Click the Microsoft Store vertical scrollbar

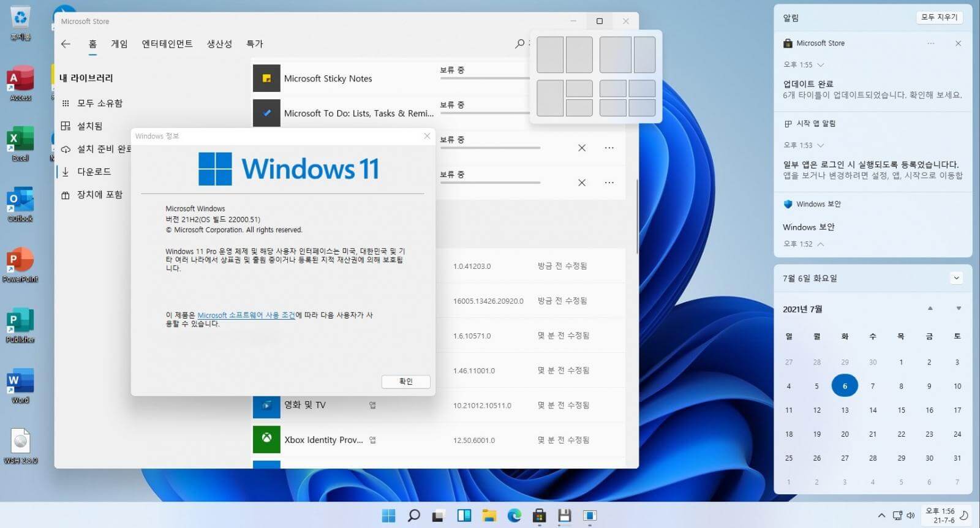637,217
